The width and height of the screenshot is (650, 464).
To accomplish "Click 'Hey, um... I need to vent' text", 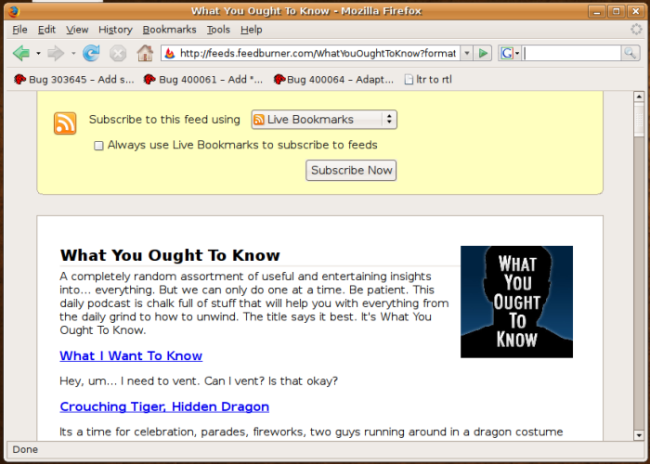I will pyautogui.click(x=199, y=381).
